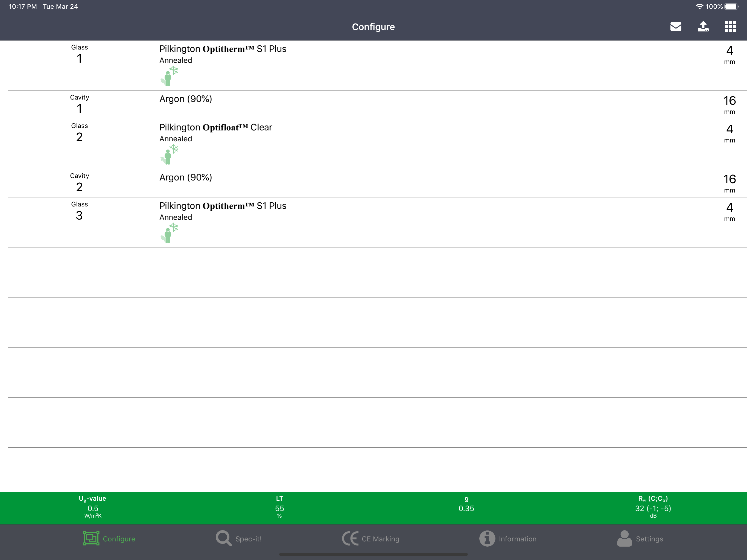747x560 pixels.
Task: Tap the Rw 32 (-1; -5) dB result
Action: 653,507
